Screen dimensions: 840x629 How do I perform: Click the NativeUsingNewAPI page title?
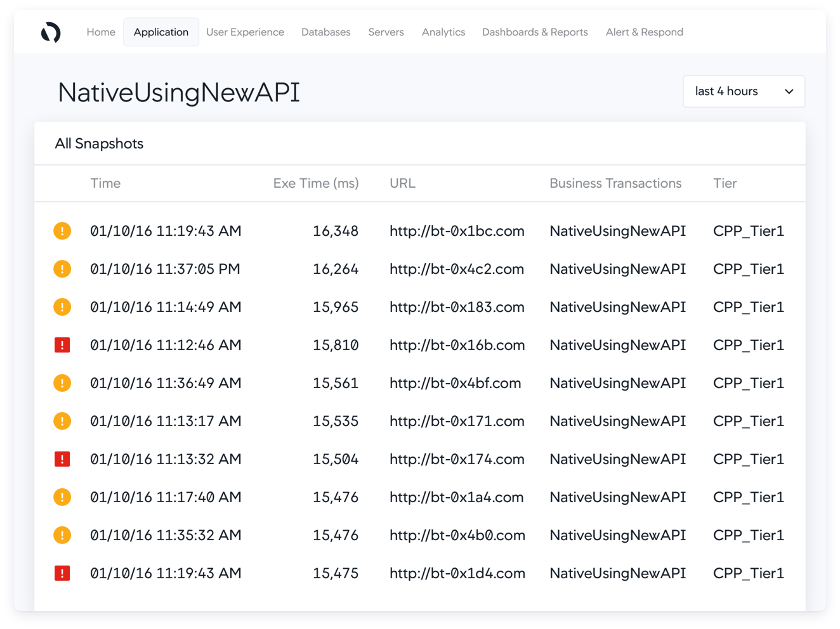179,92
